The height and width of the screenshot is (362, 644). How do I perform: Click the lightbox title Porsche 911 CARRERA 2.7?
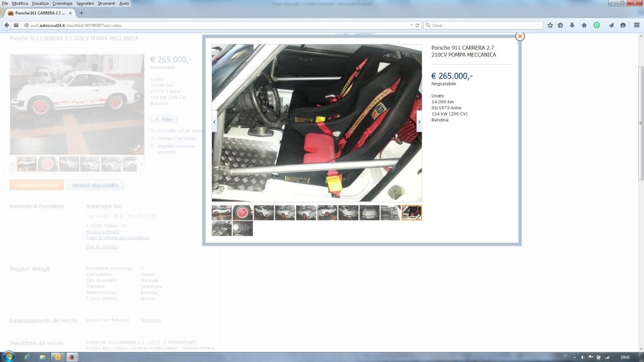[x=464, y=52]
